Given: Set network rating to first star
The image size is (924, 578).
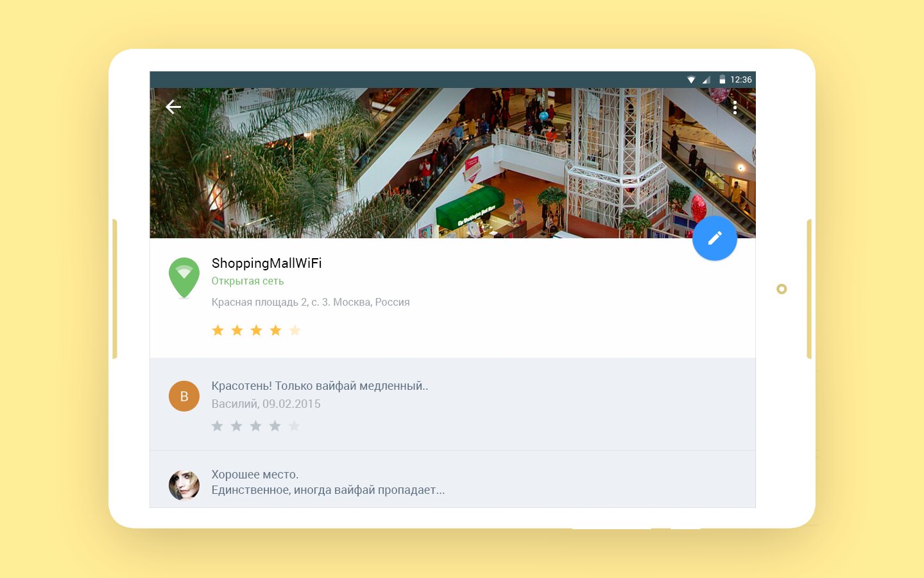Looking at the screenshot, I should [218, 330].
